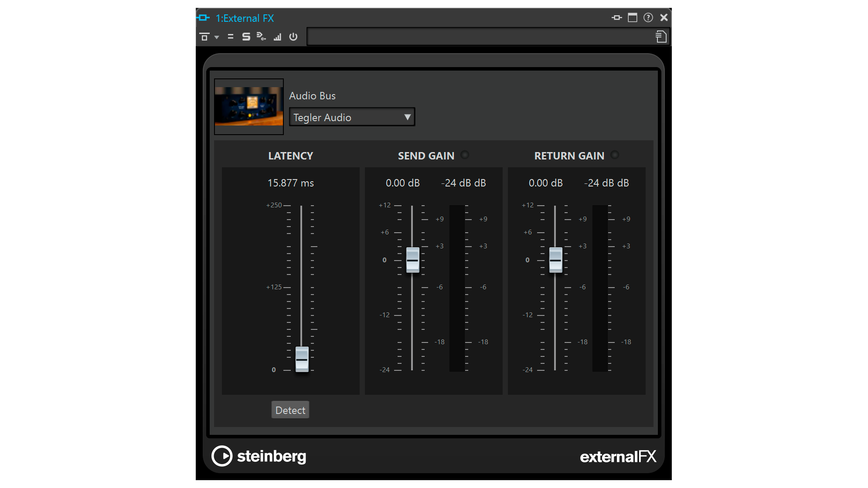Click the Steinberg logo
Viewport: 868px width, 488px height.
pos(259,456)
